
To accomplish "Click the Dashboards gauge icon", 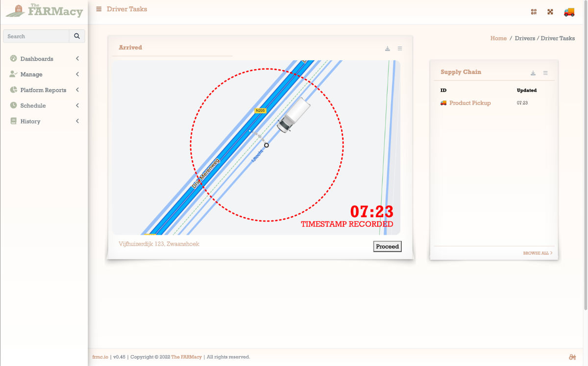I will [14, 59].
